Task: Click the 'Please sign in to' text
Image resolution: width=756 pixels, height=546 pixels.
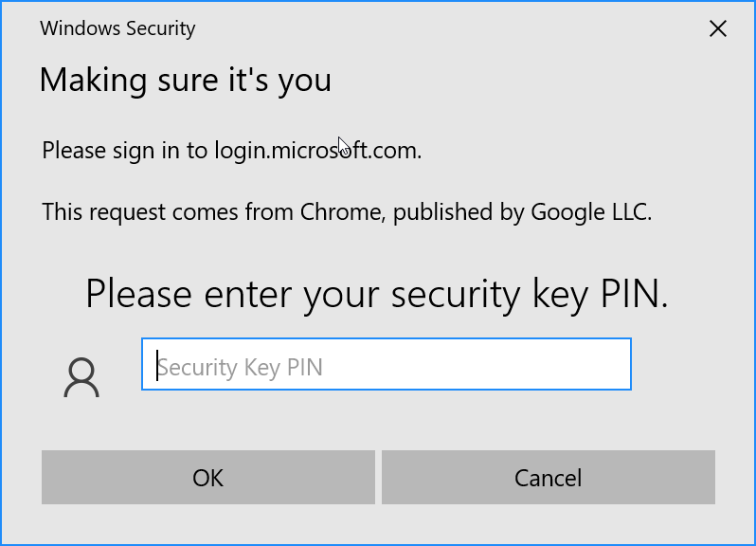Action: click(x=125, y=150)
